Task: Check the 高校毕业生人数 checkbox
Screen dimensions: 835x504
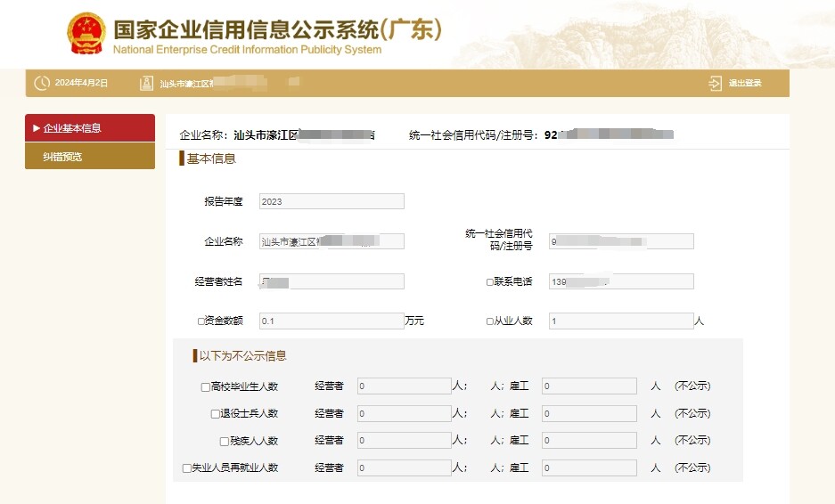Action: 206,387
